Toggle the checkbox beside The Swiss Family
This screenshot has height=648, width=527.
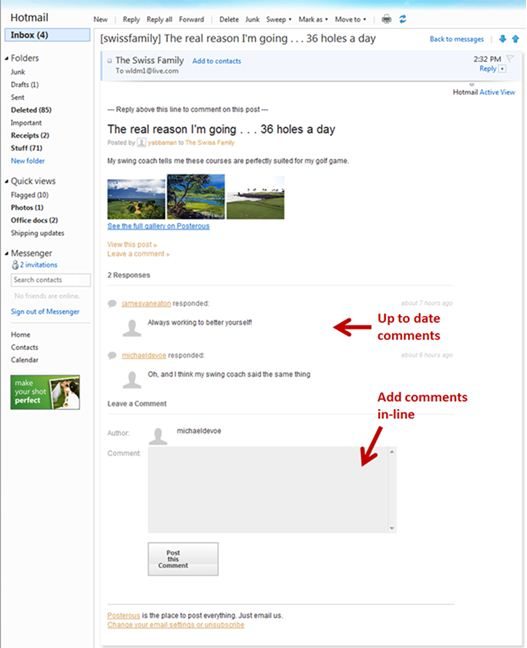pos(110,61)
